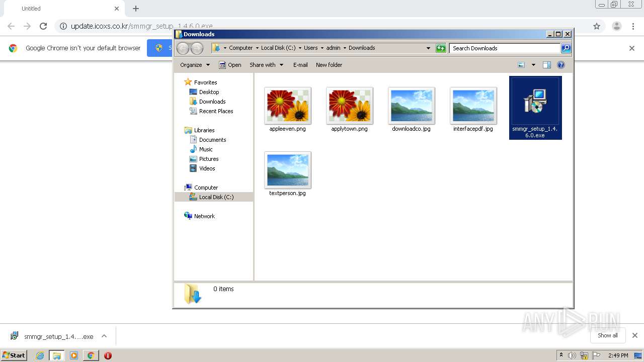Image resolution: width=644 pixels, height=362 pixels.
Task: Bookmark this page with the star icon
Action: click(597, 26)
